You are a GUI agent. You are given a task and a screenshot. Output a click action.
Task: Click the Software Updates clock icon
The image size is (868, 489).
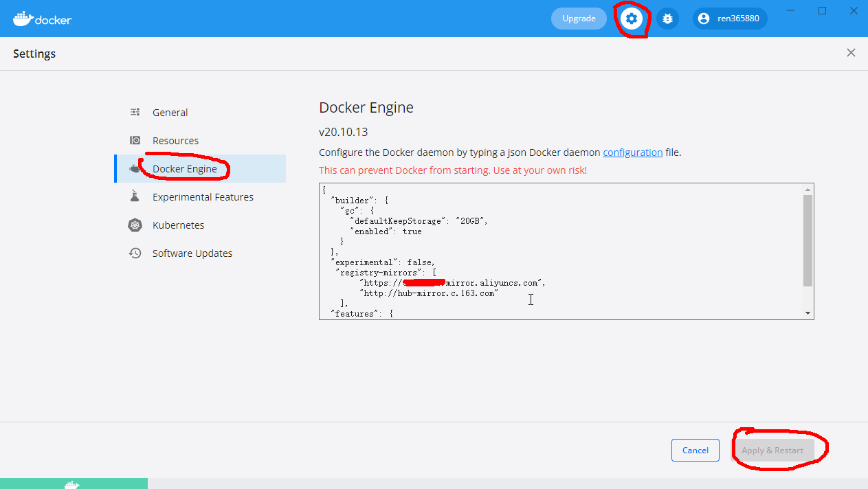point(135,253)
